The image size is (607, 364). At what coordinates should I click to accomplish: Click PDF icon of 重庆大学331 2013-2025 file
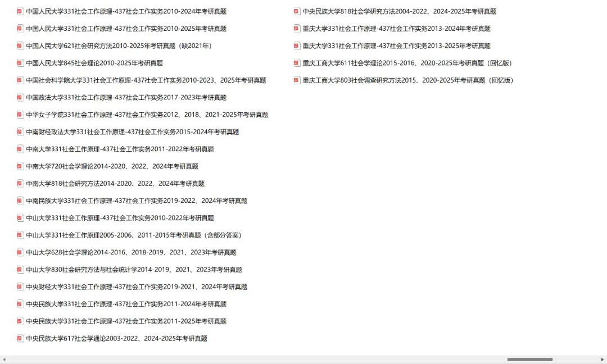click(297, 46)
